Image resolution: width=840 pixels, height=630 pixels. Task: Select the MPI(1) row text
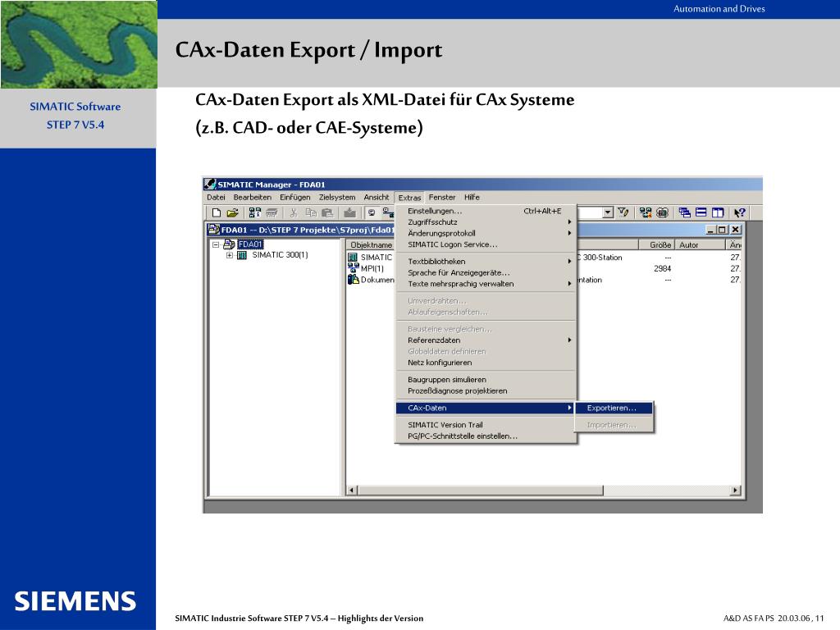[372, 268]
